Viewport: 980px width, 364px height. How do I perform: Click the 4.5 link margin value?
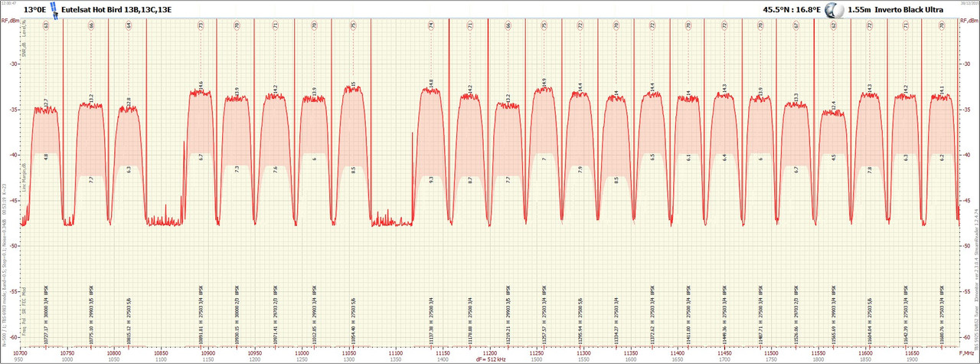point(833,156)
